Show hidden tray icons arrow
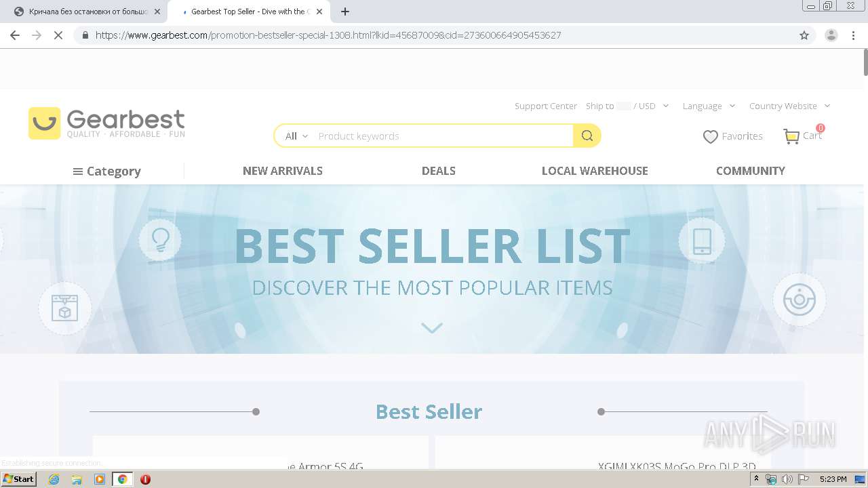The image size is (868, 488). click(756, 479)
